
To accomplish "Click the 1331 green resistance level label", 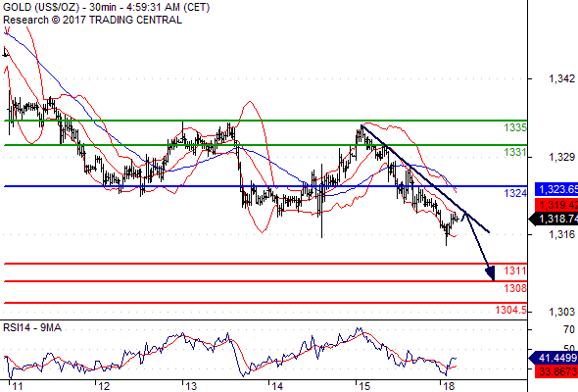I will pyautogui.click(x=515, y=152).
